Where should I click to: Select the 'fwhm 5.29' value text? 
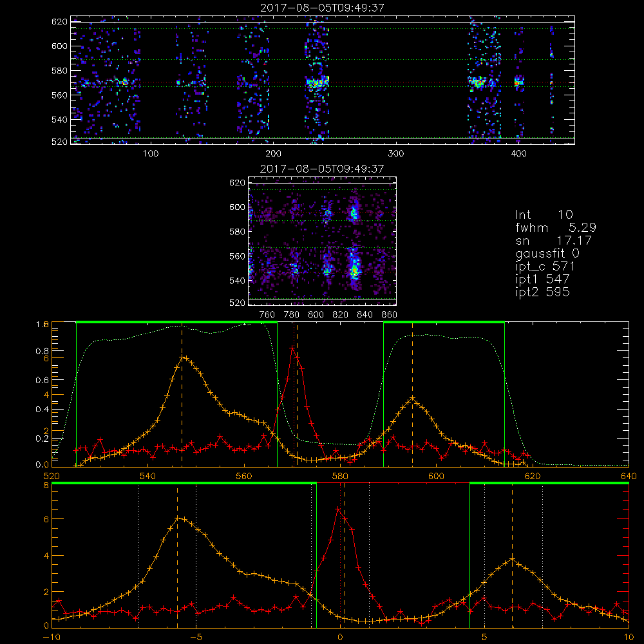(555, 227)
